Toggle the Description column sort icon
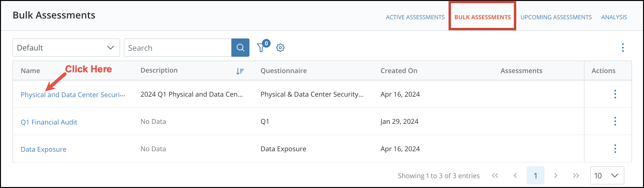Viewport: 644px width, 188px height. 240,71
